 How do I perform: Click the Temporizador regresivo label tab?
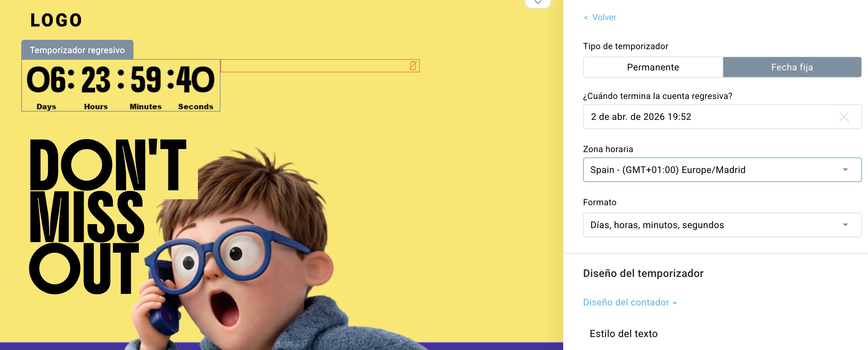[77, 49]
